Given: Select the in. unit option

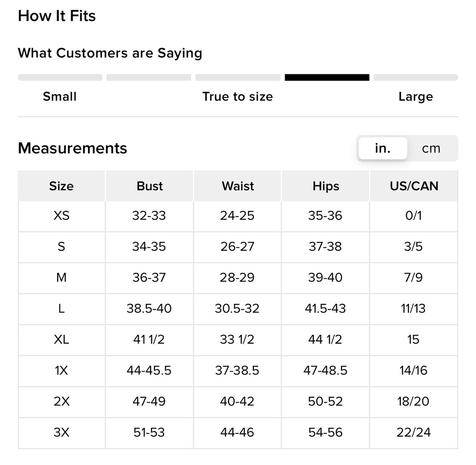Looking at the screenshot, I should click(x=383, y=149).
